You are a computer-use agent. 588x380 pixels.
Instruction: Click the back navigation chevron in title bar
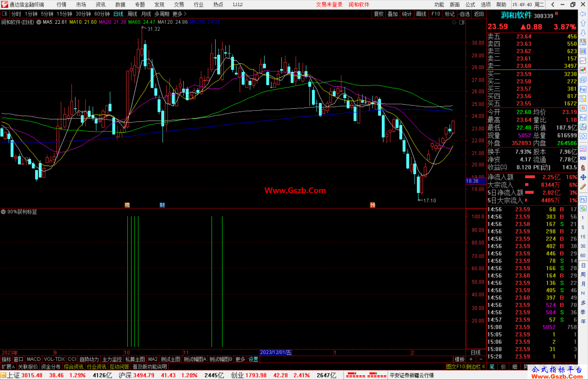coord(553,4)
